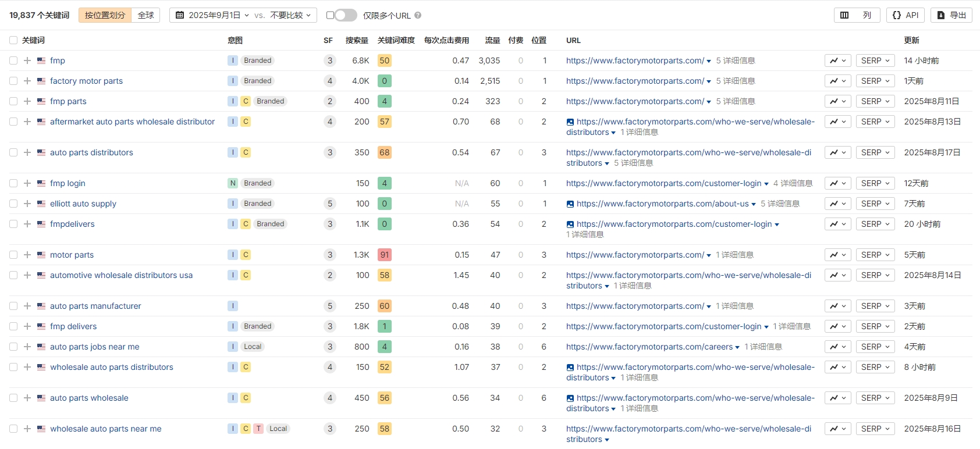Click US flag icon for motor parts row
This screenshot has height=449, width=980.
[41, 255]
